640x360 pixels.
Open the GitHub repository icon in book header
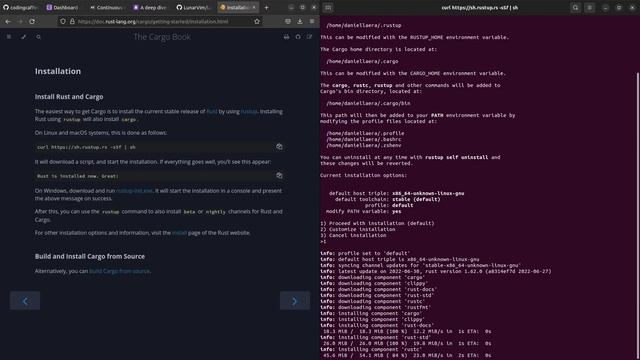pyautogui.click(x=298, y=37)
